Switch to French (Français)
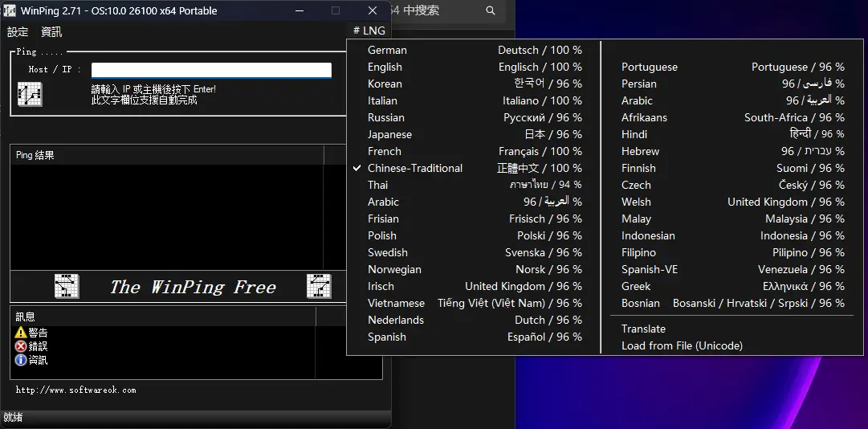 475,152
